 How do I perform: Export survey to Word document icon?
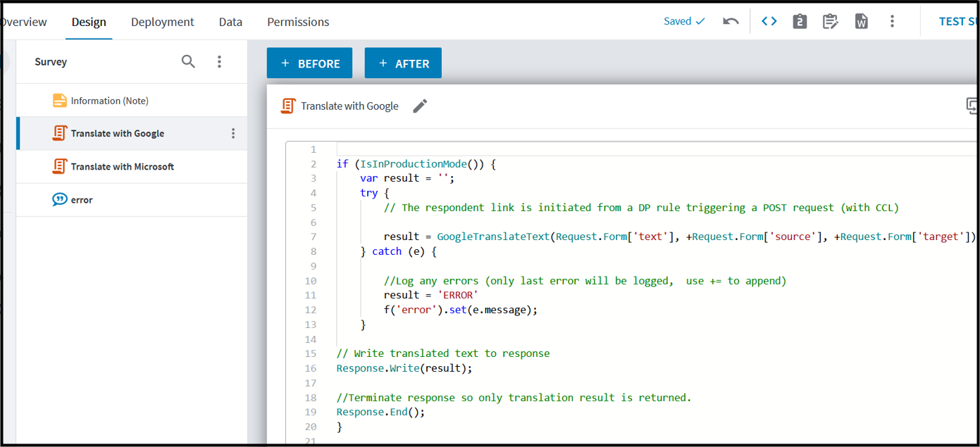pos(861,21)
